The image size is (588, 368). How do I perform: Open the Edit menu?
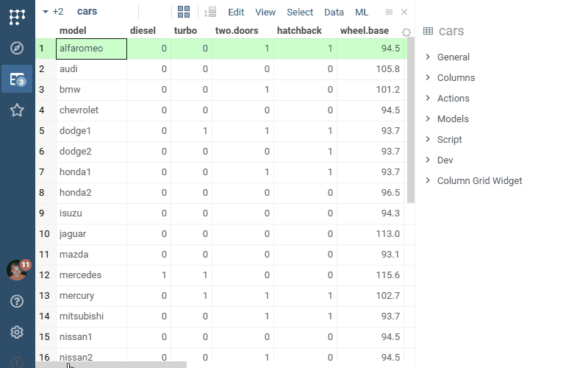tap(236, 13)
